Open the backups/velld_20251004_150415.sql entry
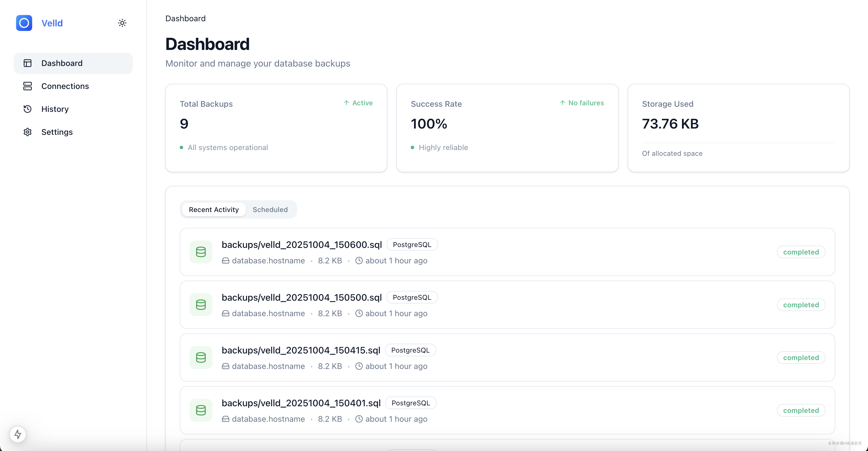 (x=301, y=350)
